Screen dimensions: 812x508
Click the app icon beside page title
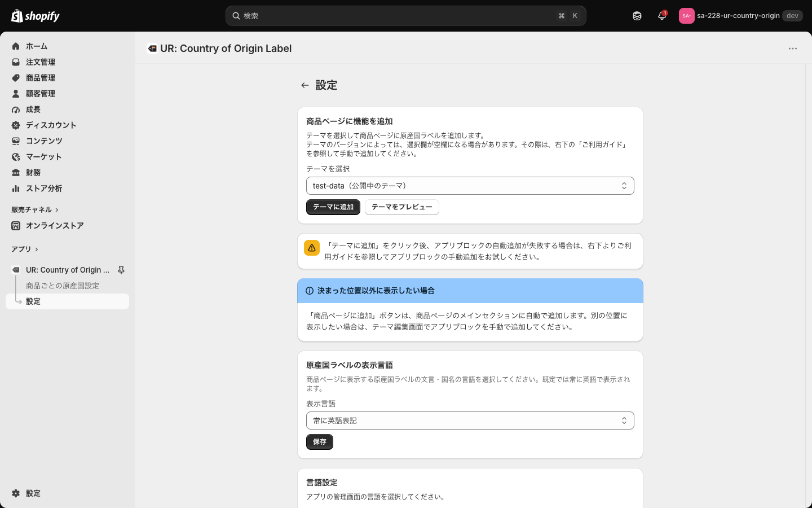click(x=152, y=49)
